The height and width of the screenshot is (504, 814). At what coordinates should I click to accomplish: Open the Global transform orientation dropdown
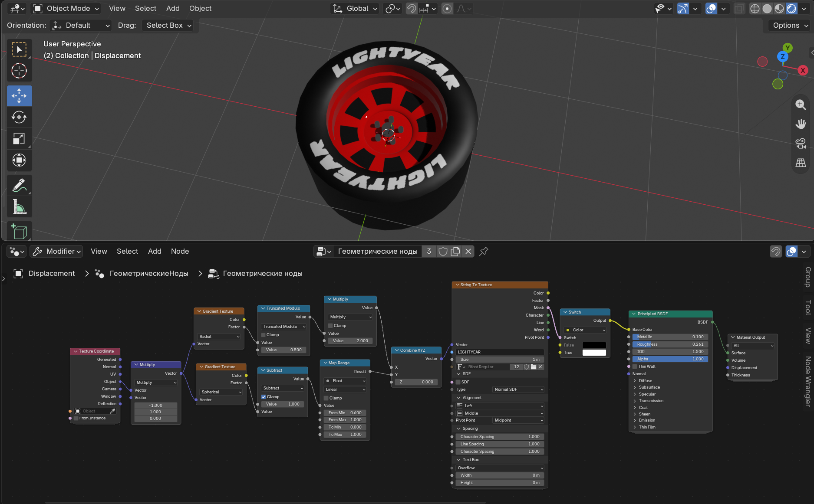[x=355, y=8]
